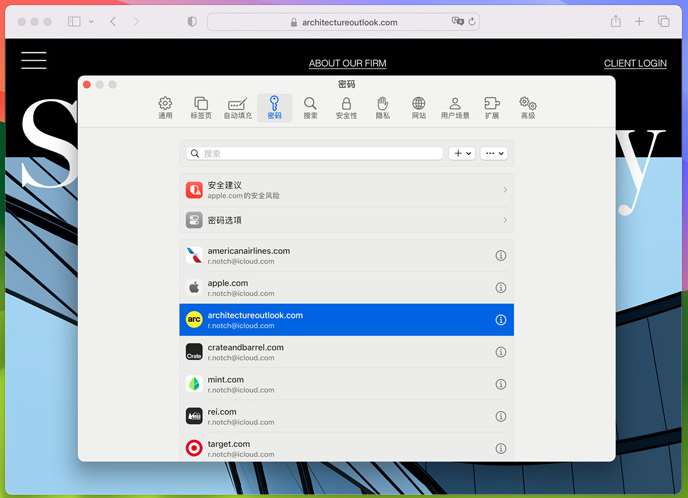Select the rei.com password row

[x=346, y=416]
